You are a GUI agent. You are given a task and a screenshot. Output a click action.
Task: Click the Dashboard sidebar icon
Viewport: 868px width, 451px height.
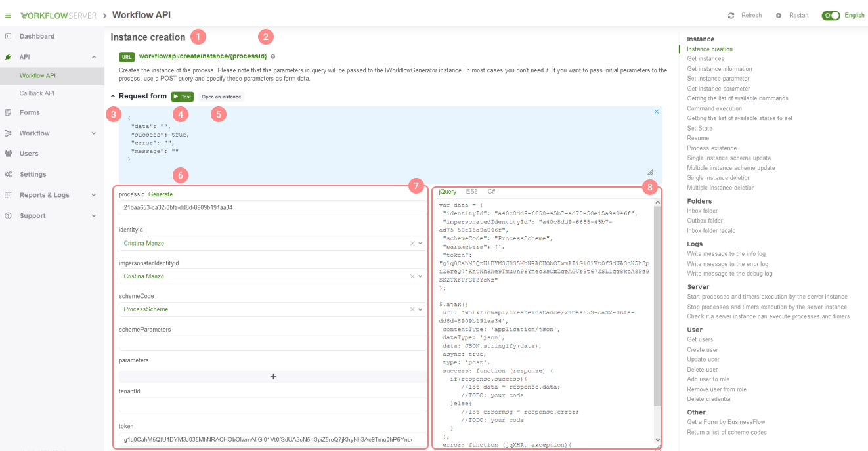(8, 36)
